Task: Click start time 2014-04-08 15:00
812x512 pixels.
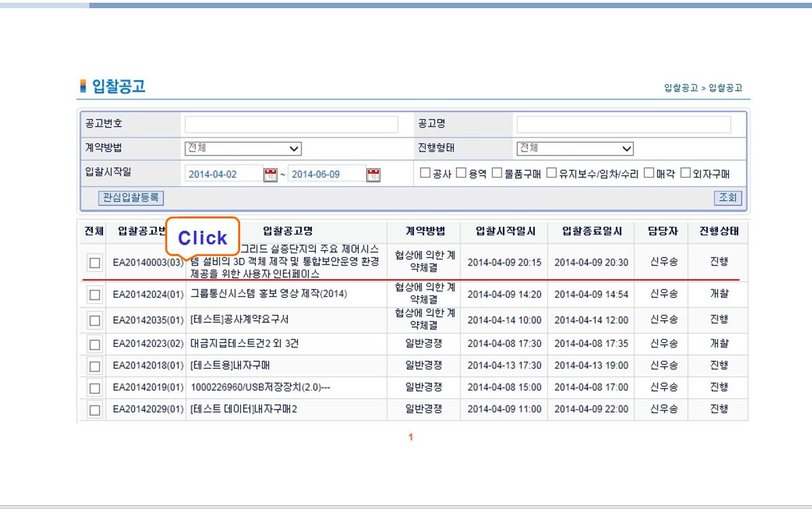Action: 504,387
